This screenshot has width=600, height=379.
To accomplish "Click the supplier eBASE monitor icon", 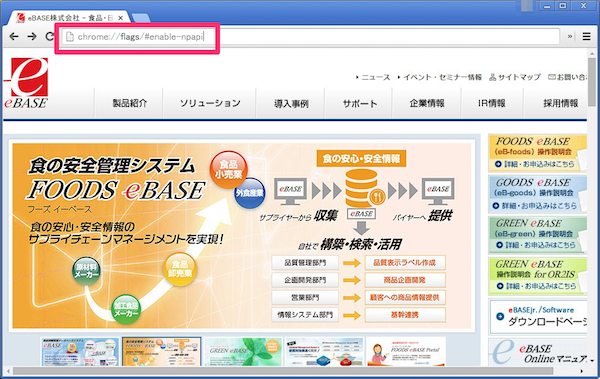I will click(290, 191).
